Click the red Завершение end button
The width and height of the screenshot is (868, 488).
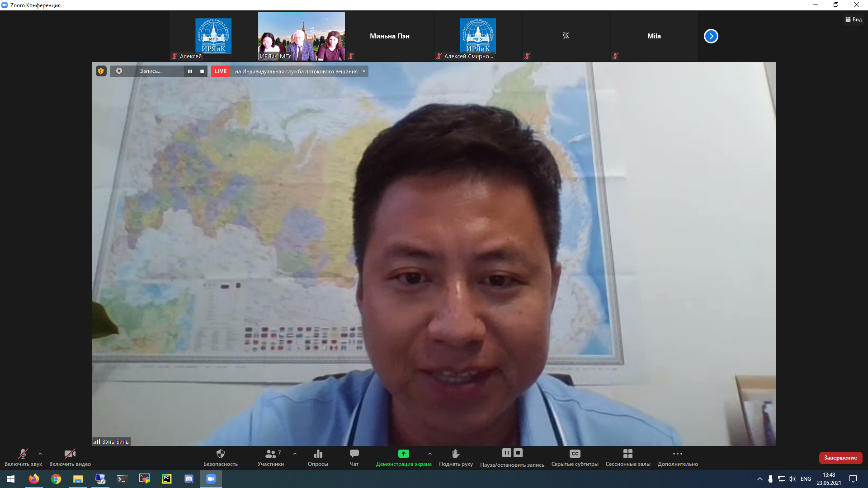tap(840, 458)
